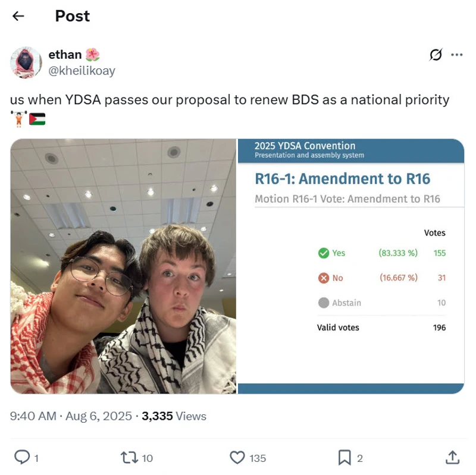Open ethan's profile avatar
The width and height of the screenshot is (476, 475).
(26, 62)
